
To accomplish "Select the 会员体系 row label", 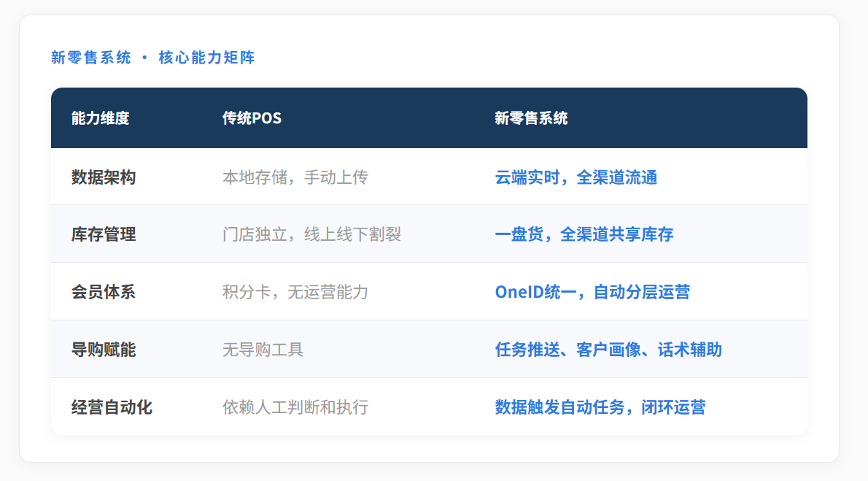I will coord(104,292).
